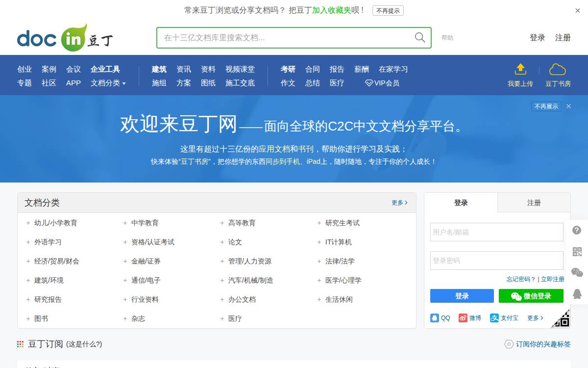This screenshot has height=368, width=588.
Task: Close the welcome banner with X
Action: [x=568, y=106]
